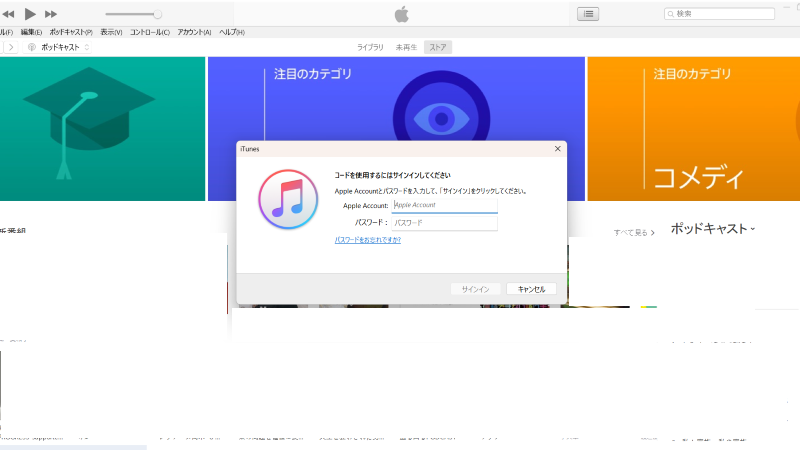The image size is (800, 450).
Task: Open the eye icon category banner
Action: point(396,99)
